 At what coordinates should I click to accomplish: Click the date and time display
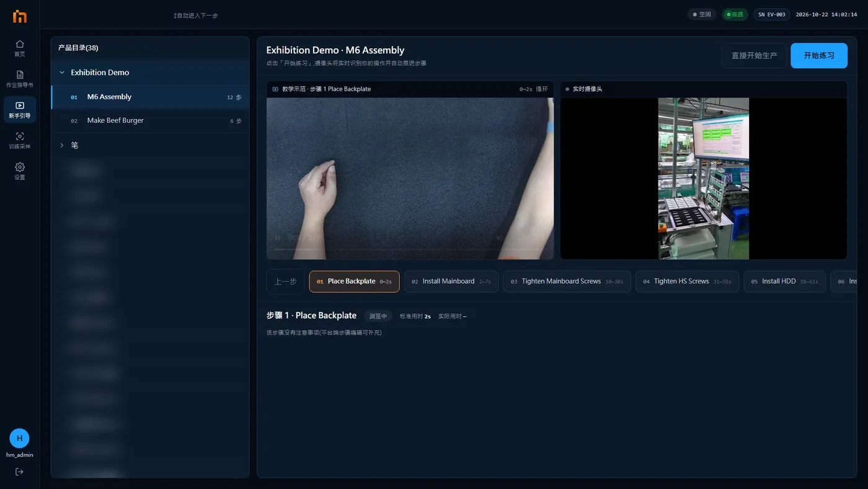tap(826, 14)
